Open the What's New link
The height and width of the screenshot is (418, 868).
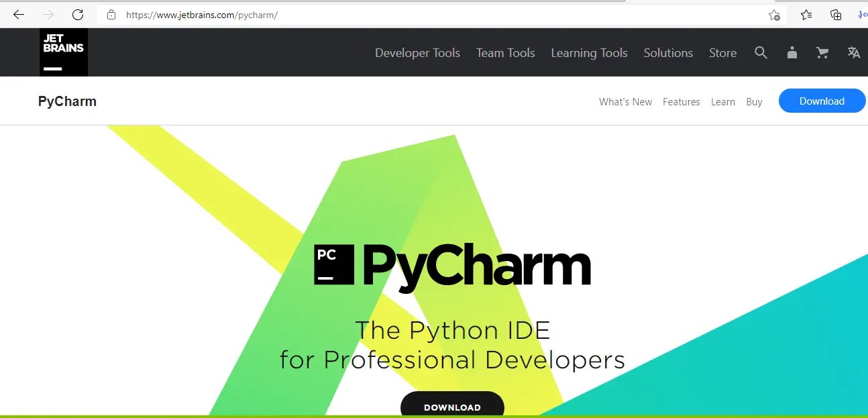[625, 101]
